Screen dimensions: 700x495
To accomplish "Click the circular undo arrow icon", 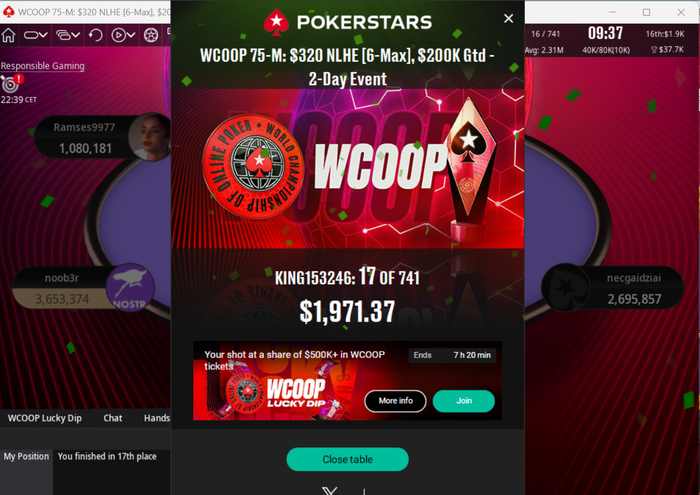I will (x=96, y=35).
